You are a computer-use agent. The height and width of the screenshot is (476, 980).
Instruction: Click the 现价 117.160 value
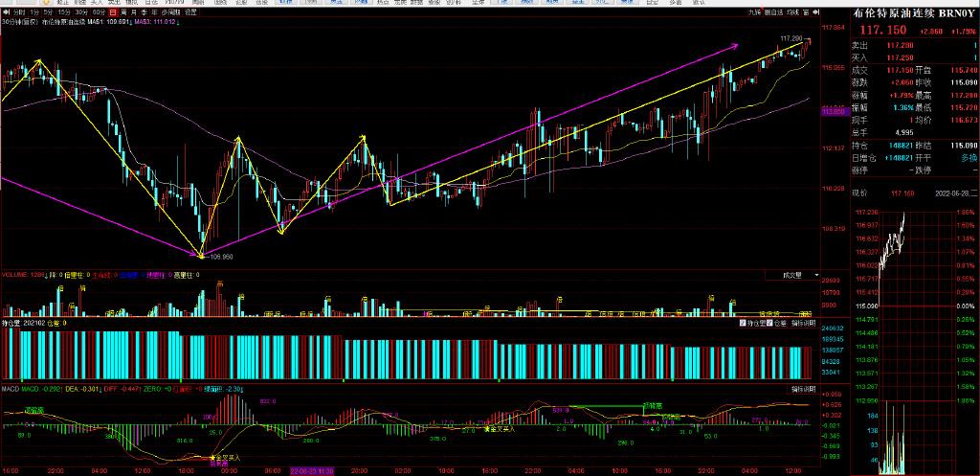901,193
